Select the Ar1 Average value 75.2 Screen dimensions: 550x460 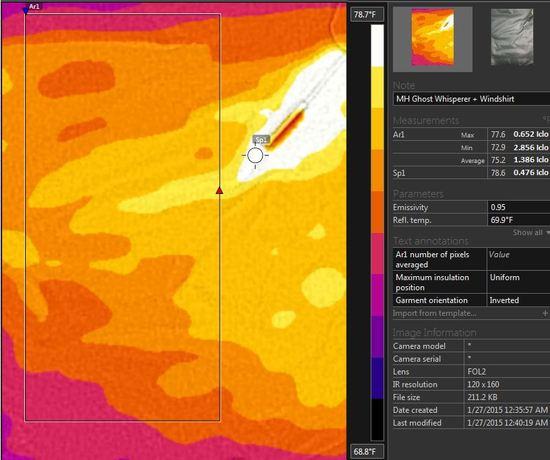click(x=498, y=160)
